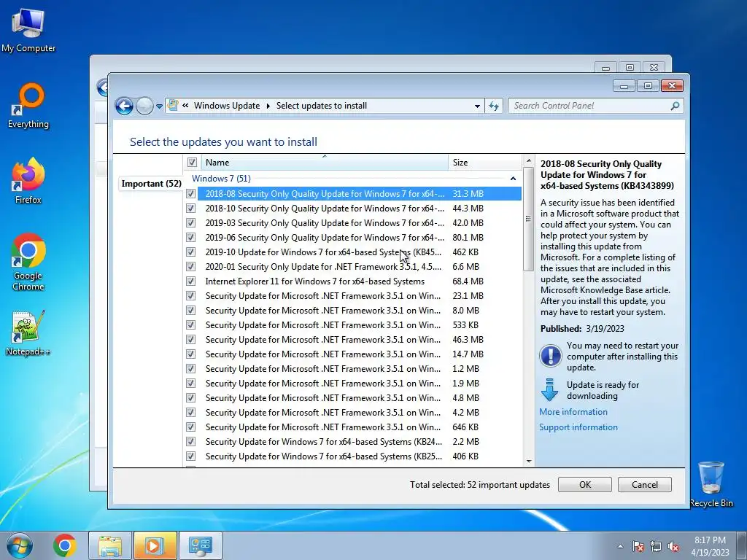Open the clock showing 8:17 PM
The height and width of the screenshot is (560, 747).
pyautogui.click(x=710, y=546)
